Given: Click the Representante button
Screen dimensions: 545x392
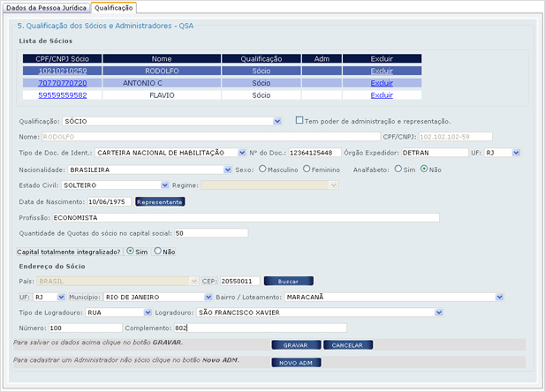Looking at the screenshot, I should (160, 201).
